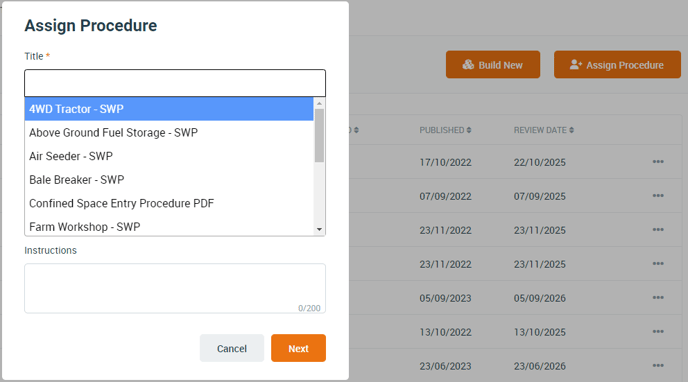This screenshot has height=382, width=688.
Task: Sort table by Published column arrows
Action: tap(469, 130)
